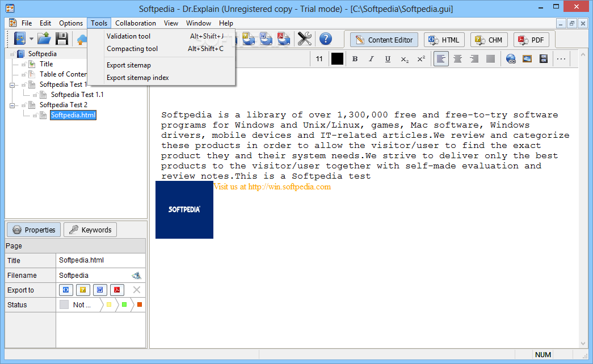Switch to Content Editor tab

click(x=384, y=40)
